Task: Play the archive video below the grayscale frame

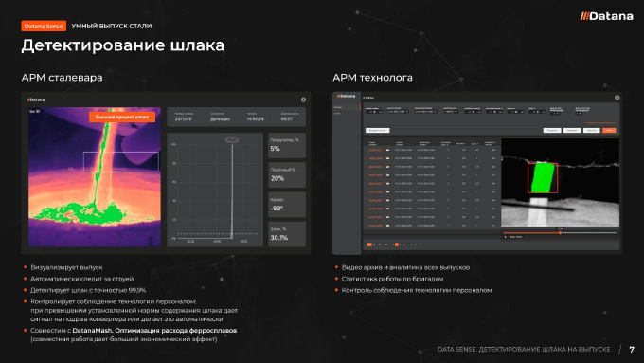Action: (506, 237)
